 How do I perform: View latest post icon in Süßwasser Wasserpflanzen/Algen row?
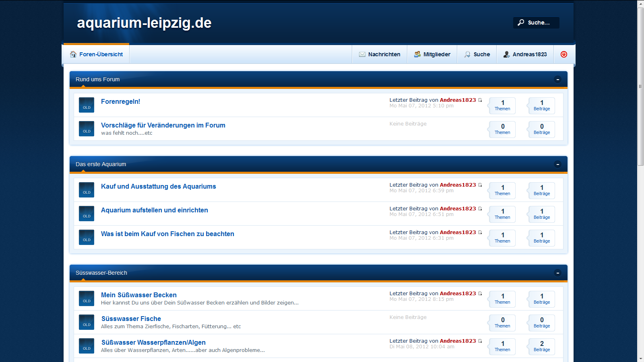pos(480,341)
